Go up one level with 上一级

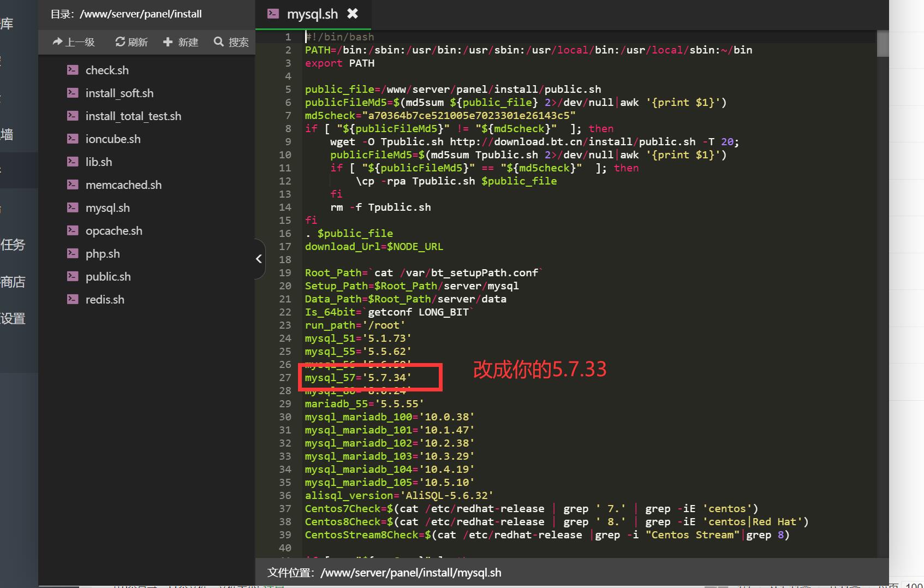pos(74,42)
